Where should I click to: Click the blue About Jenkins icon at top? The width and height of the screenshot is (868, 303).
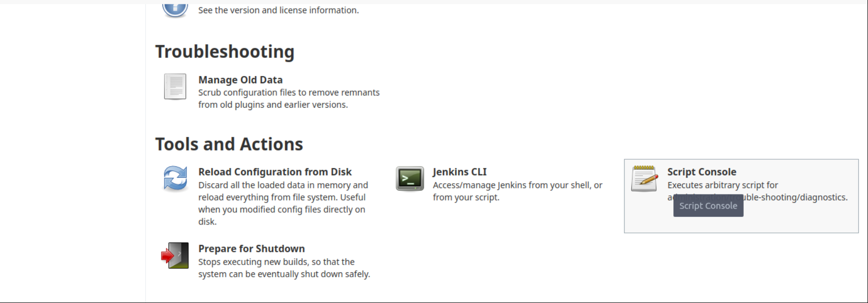coord(175,9)
